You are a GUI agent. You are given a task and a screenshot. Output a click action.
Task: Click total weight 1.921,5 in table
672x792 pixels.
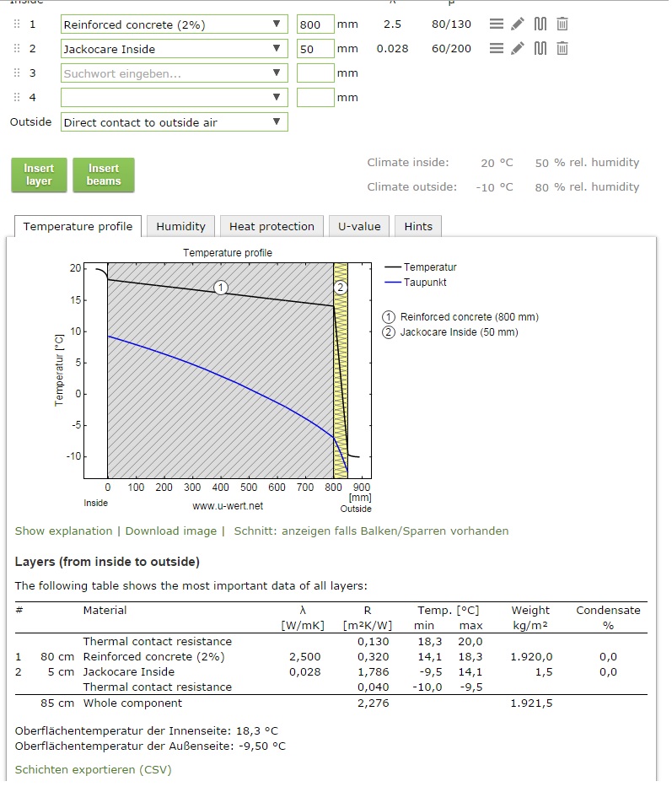tap(531, 703)
